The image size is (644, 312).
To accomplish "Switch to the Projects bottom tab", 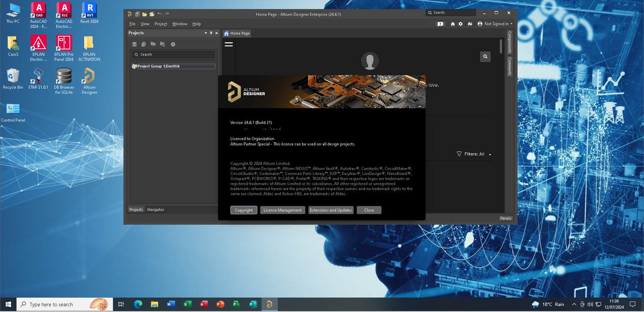I will click(x=136, y=210).
